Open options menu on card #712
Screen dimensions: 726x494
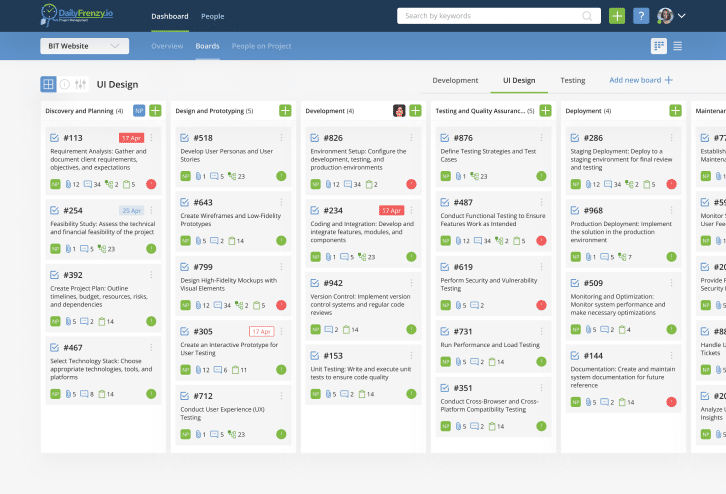282,395
